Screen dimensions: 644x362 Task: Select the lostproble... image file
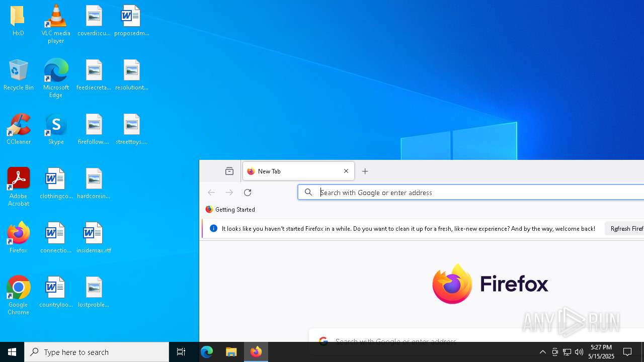[94, 293]
